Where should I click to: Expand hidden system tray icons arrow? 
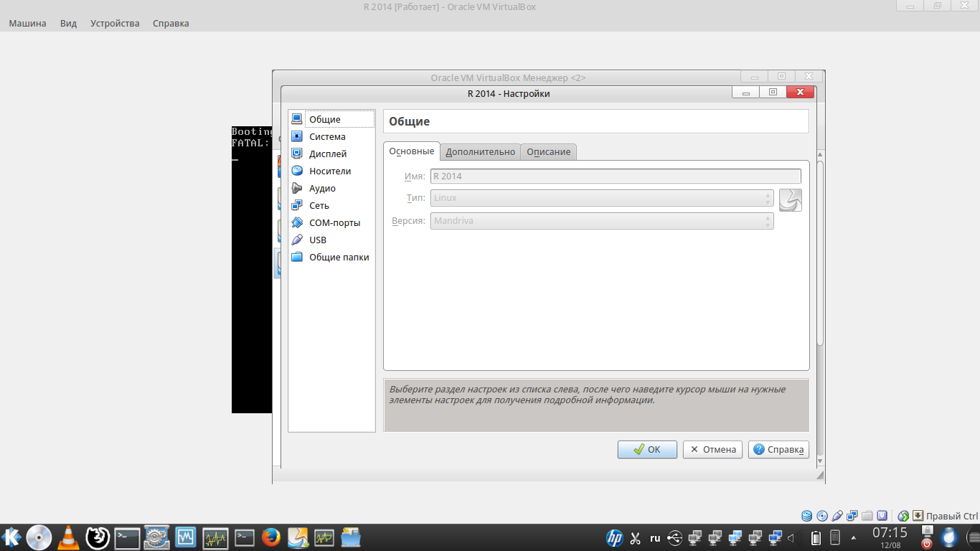tap(854, 537)
